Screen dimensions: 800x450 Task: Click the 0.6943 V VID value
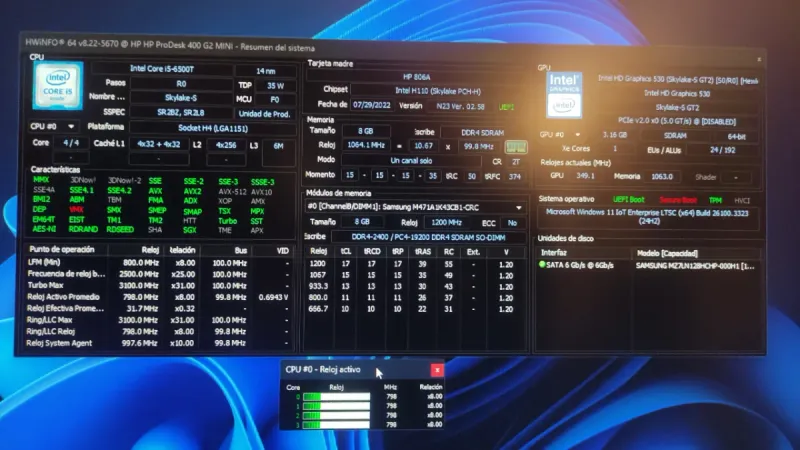[x=273, y=297]
